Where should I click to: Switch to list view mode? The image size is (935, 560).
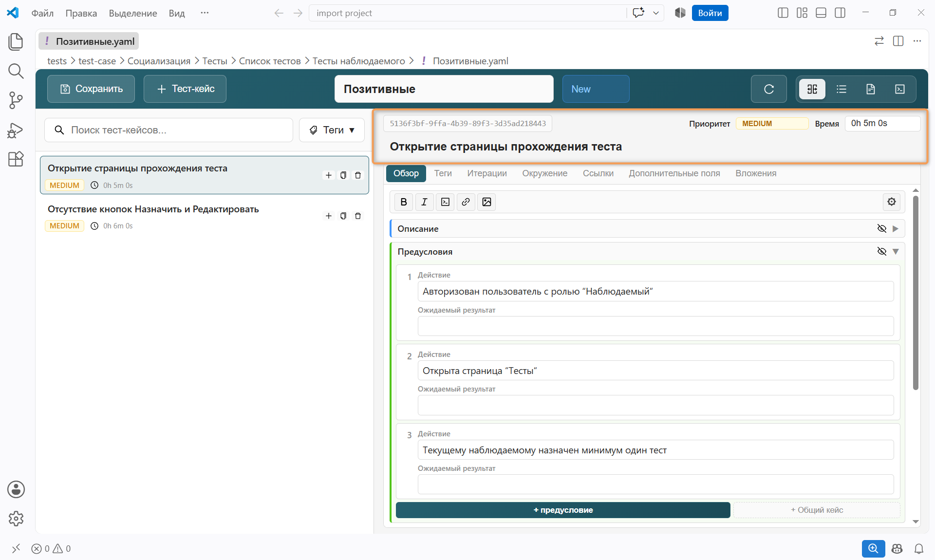(841, 89)
